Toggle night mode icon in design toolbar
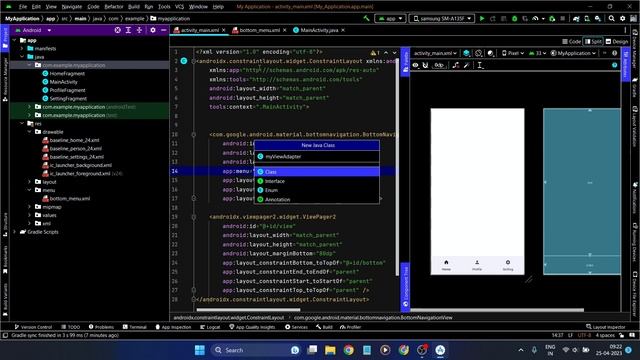640x360 pixels. [x=491, y=53]
